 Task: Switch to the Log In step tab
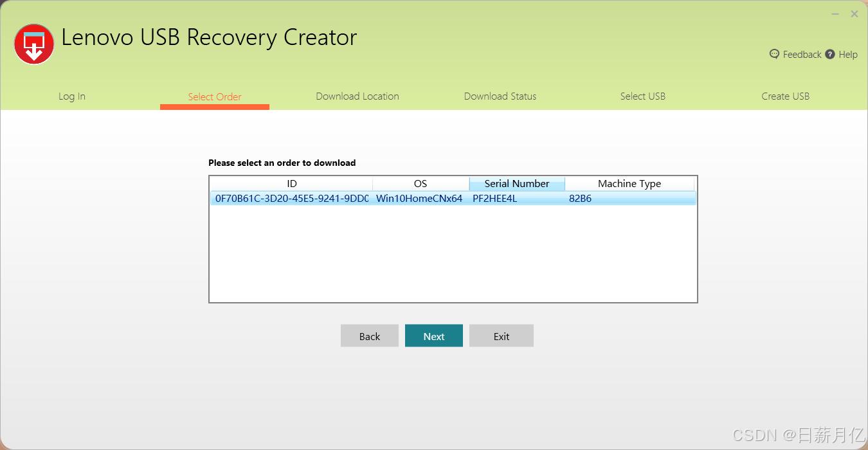coord(72,96)
